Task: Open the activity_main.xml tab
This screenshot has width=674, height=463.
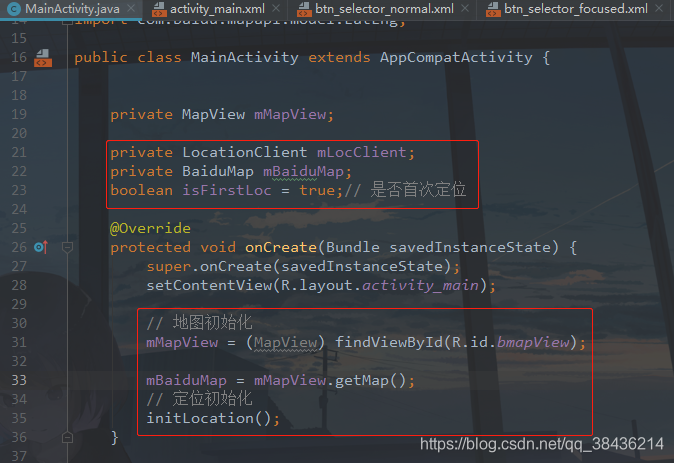Action: coord(211,9)
